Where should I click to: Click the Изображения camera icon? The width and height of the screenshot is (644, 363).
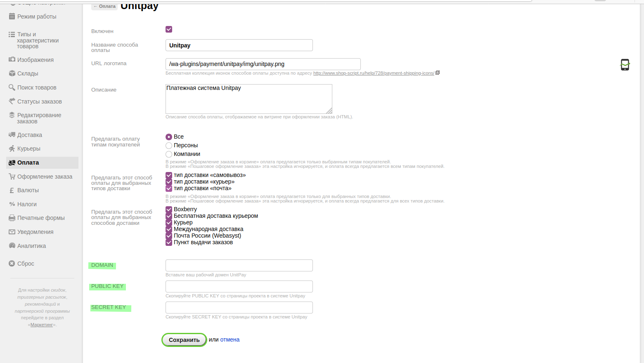12,60
